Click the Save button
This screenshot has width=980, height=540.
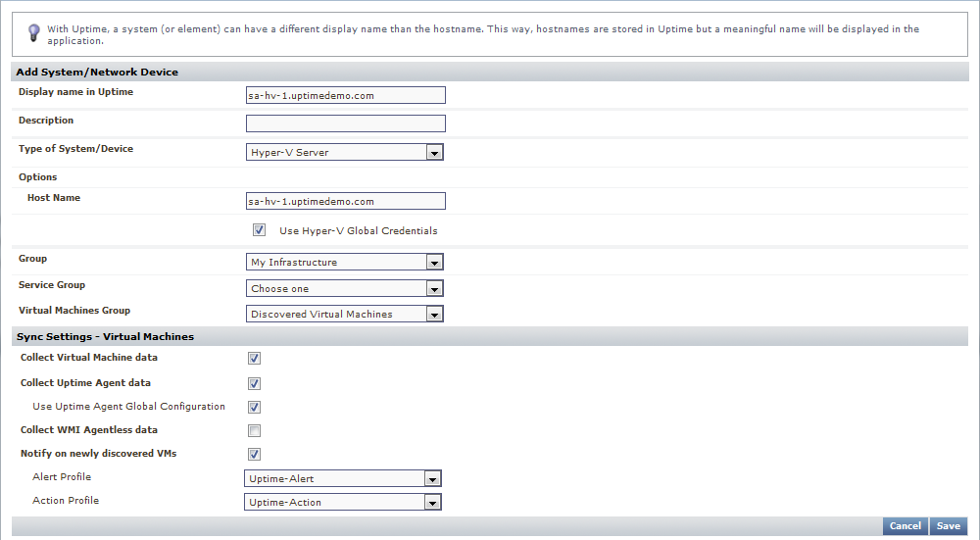tap(949, 526)
